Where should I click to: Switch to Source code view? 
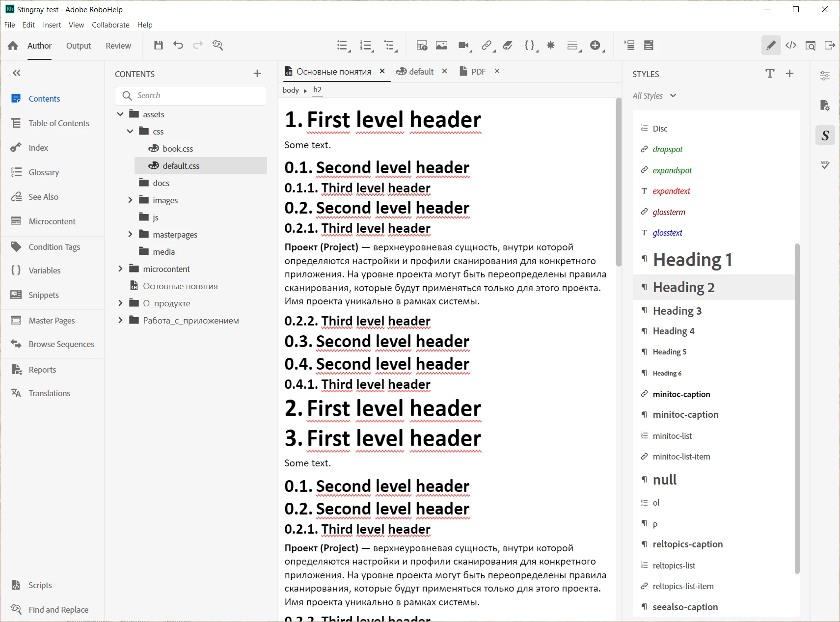coord(791,45)
